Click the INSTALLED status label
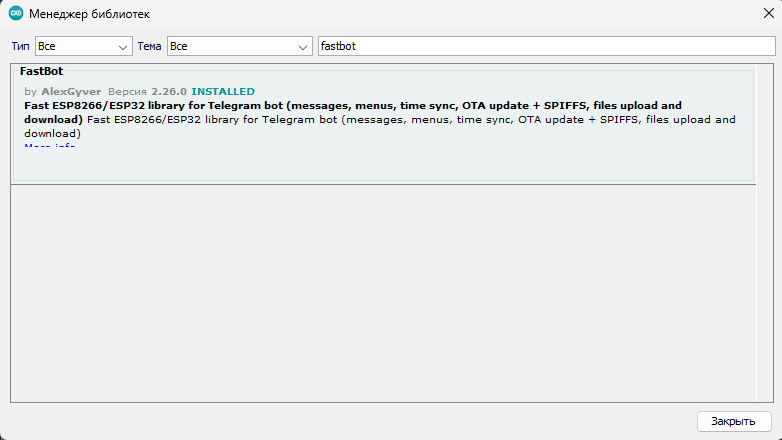This screenshot has height=440, width=782. [223, 91]
